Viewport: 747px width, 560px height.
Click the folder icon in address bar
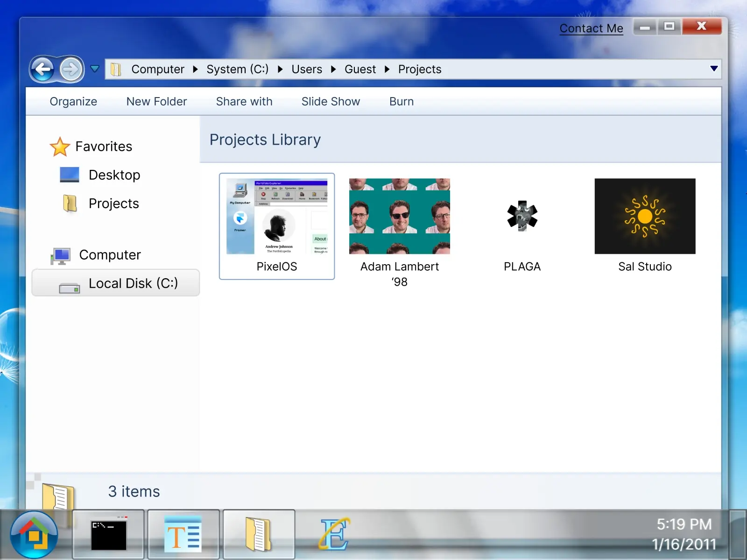pos(116,70)
